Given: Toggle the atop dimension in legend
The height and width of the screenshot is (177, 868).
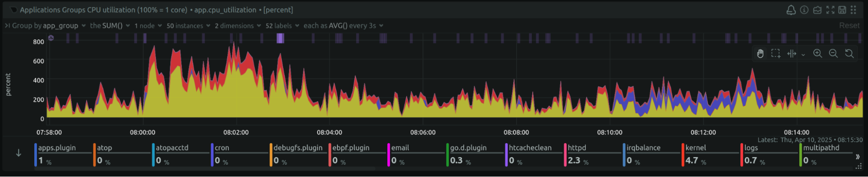Looking at the screenshot, I should (x=122, y=155).
